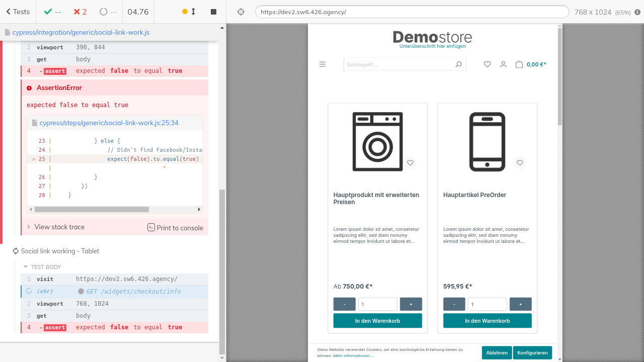
Task: Open the hamburger menu in the store
Action: point(323,64)
